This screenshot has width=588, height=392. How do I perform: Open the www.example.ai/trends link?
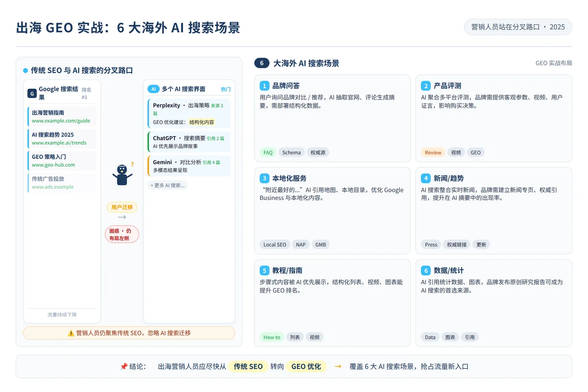59,143
